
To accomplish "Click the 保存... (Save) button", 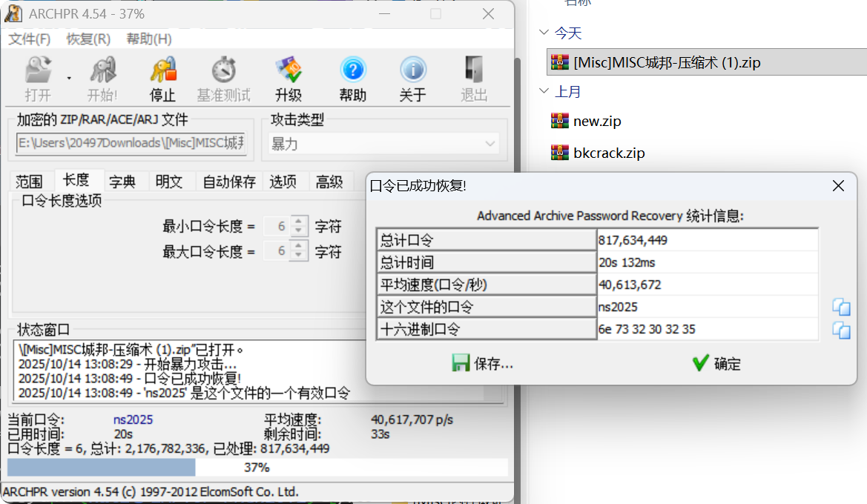I will pos(483,363).
